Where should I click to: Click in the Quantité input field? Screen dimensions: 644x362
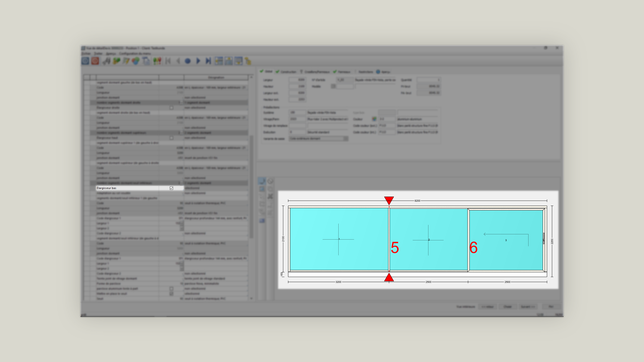coord(428,80)
